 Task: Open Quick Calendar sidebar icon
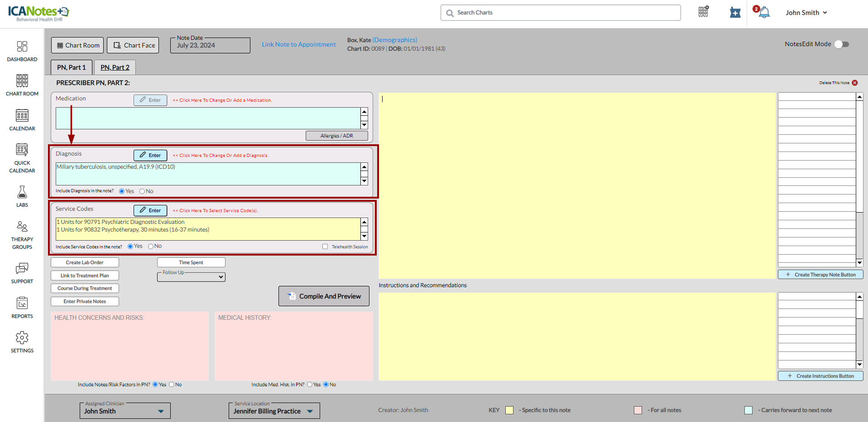click(22, 150)
